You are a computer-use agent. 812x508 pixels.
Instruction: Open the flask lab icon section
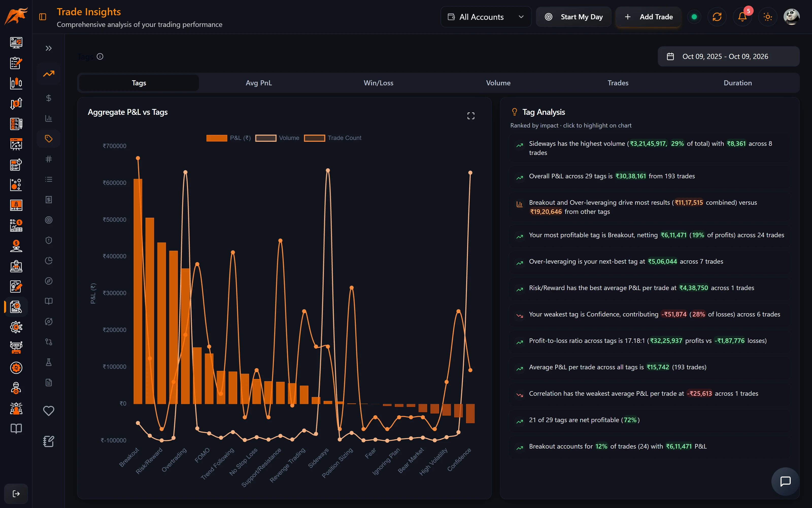point(49,362)
